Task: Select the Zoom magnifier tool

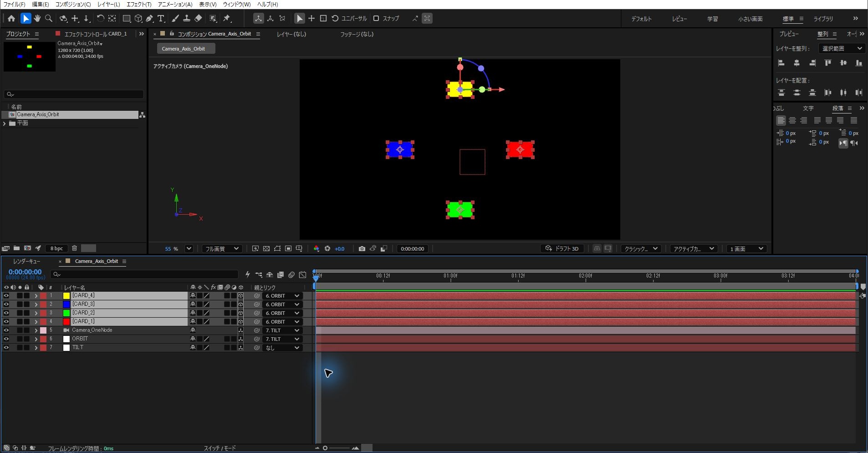Action: (x=49, y=19)
